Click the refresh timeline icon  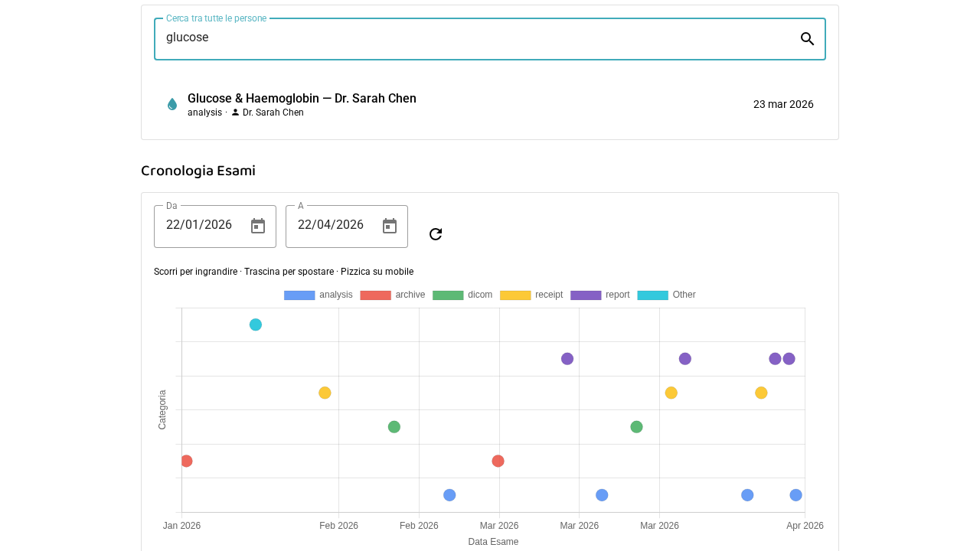tap(436, 234)
